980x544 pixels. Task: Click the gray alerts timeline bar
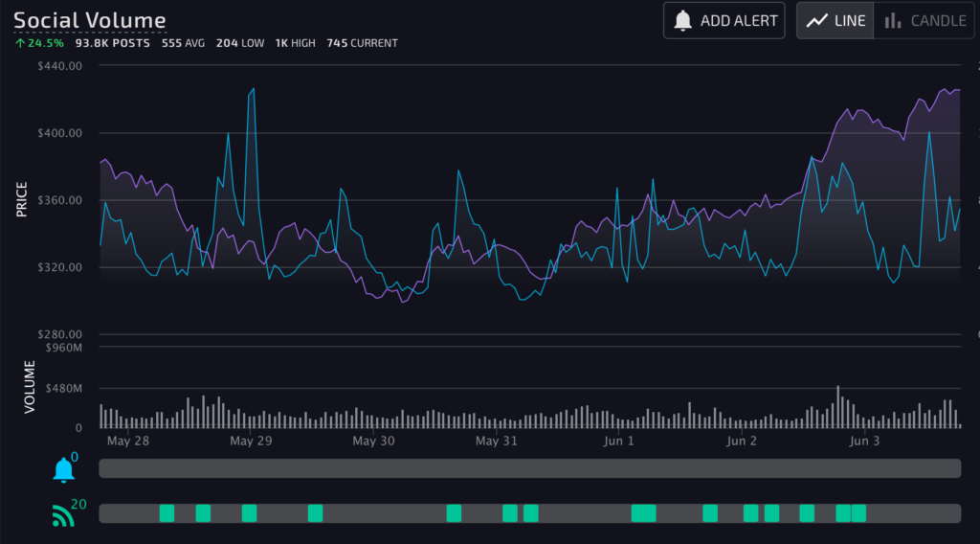tap(529, 468)
